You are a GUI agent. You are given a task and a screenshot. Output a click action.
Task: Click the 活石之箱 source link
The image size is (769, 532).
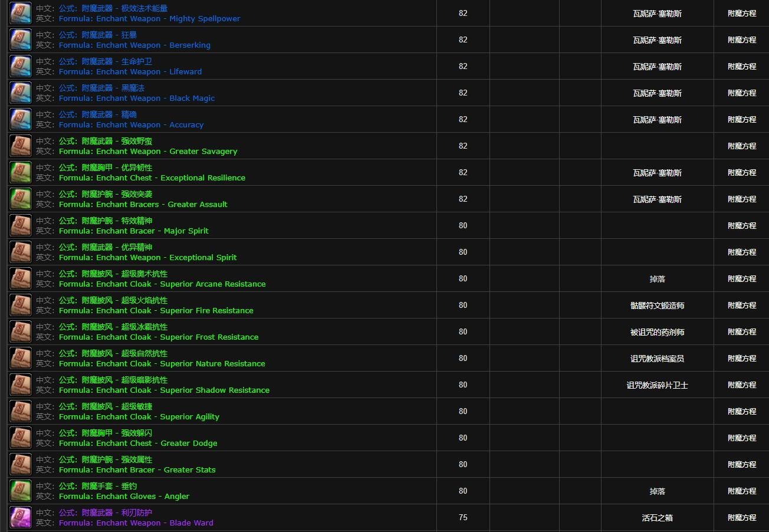tap(657, 518)
